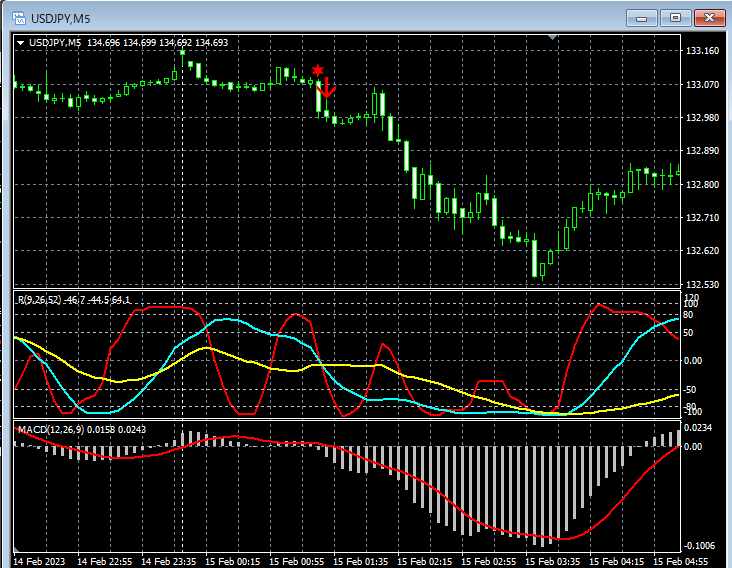Minimize the USDJPY,M5 chart window

642,17
